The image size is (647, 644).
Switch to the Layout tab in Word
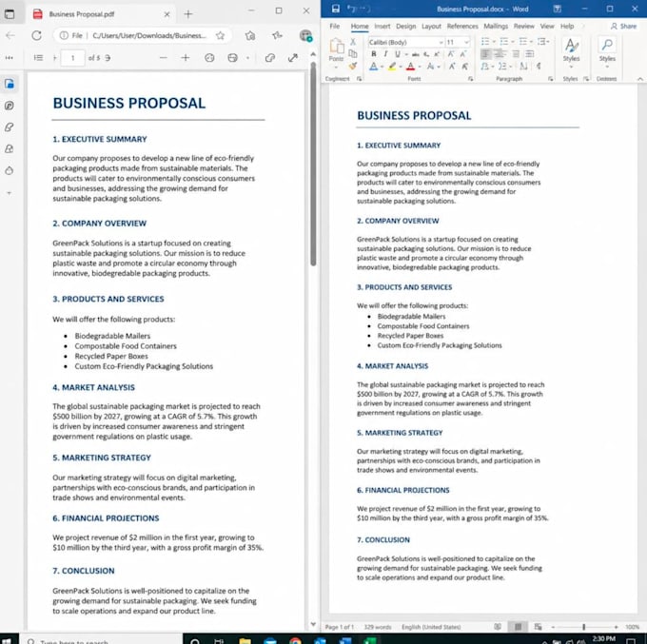pyautogui.click(x=431, y=26)
